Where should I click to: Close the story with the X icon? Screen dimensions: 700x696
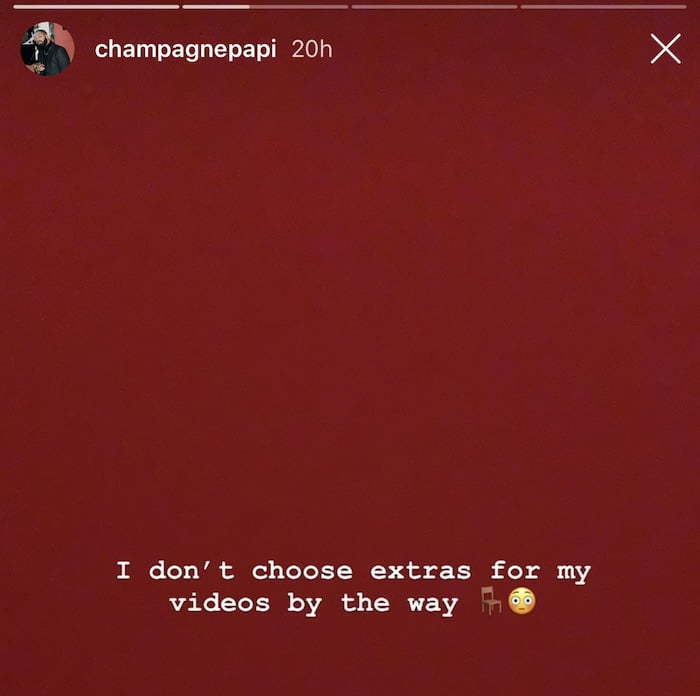coord(665,49)
